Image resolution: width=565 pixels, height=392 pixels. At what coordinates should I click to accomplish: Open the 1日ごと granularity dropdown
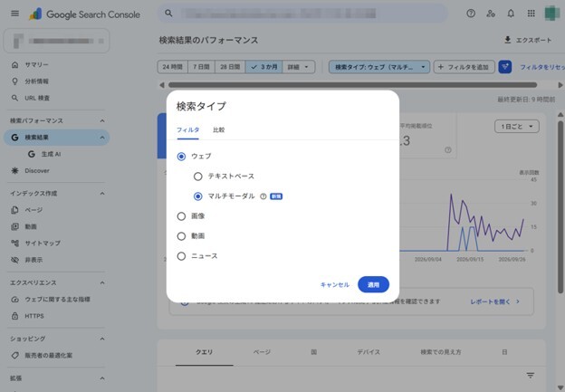(517, 127)
